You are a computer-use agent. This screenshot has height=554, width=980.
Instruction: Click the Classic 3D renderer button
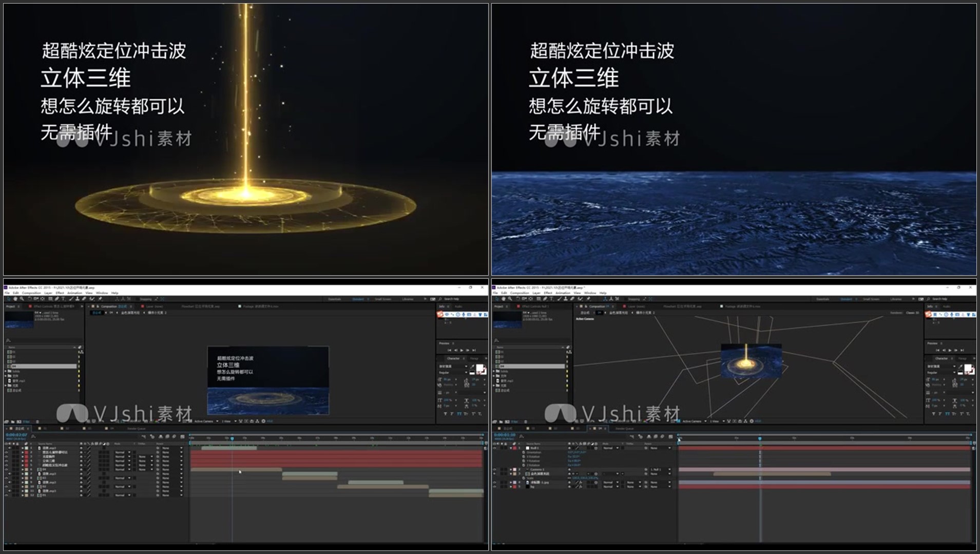912,313
